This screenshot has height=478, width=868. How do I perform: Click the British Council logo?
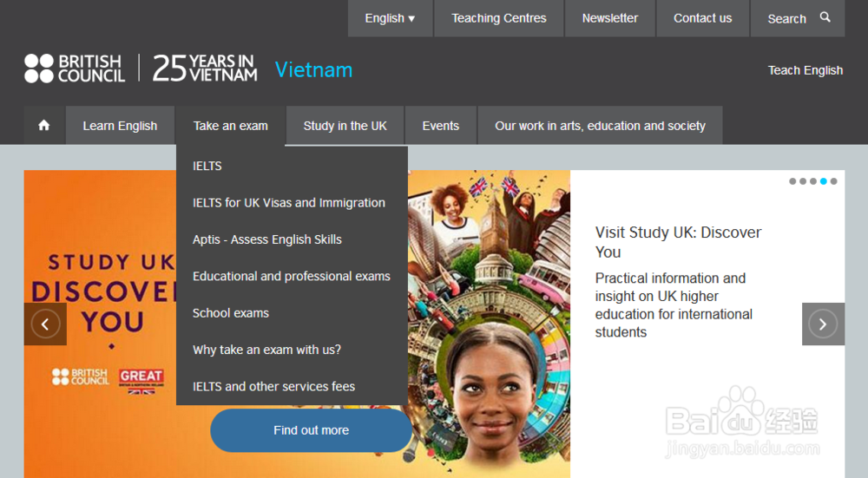coord(76,69)
